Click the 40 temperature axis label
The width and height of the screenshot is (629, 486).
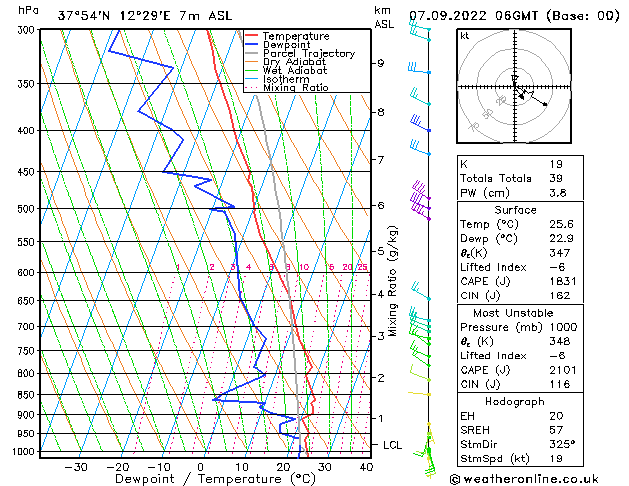(x=366, y=467)
